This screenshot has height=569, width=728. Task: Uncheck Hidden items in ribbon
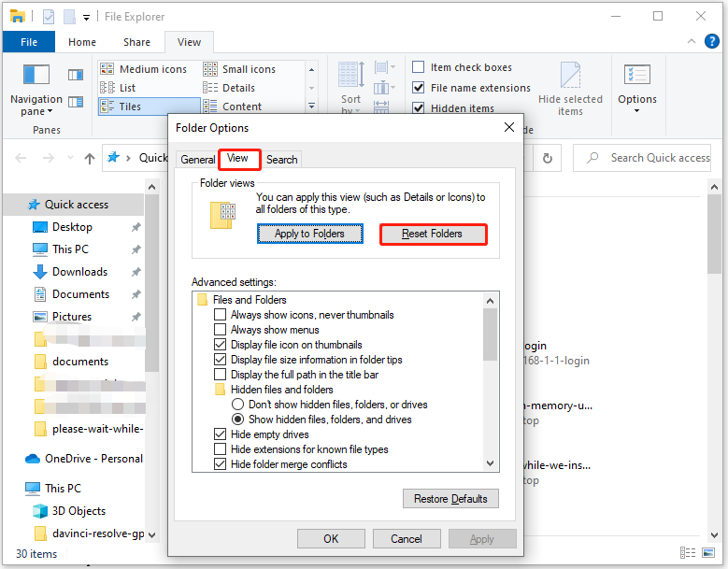point(419,108)
